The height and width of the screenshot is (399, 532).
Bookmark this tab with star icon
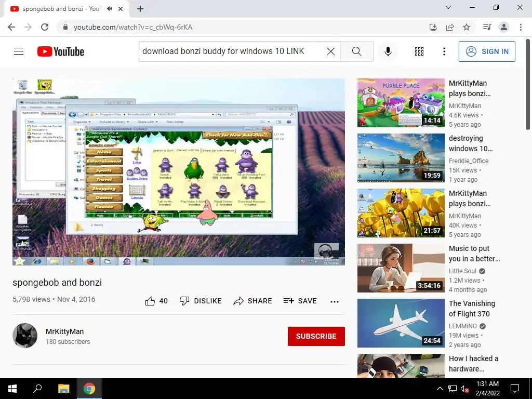pyautogui.click(x=467, y=27)
